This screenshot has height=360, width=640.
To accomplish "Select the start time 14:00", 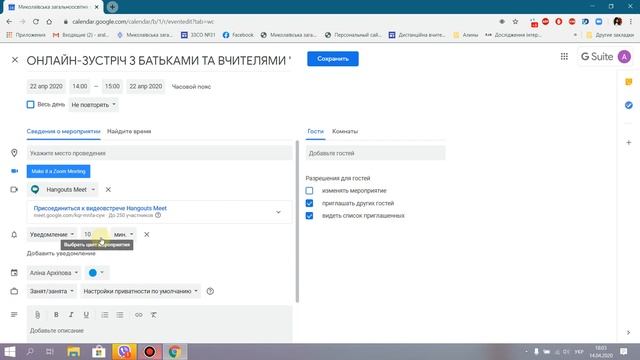I will [80, 87].
